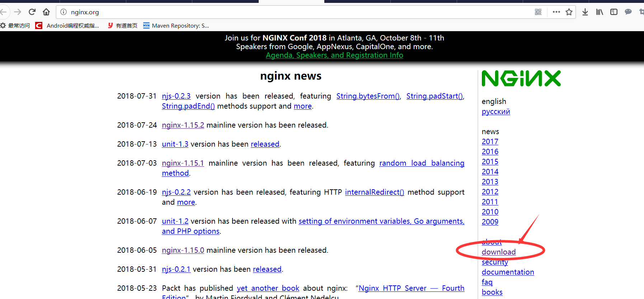
Task: Open the 最常访问 bookmark folder
Action: tap(15, 26)
